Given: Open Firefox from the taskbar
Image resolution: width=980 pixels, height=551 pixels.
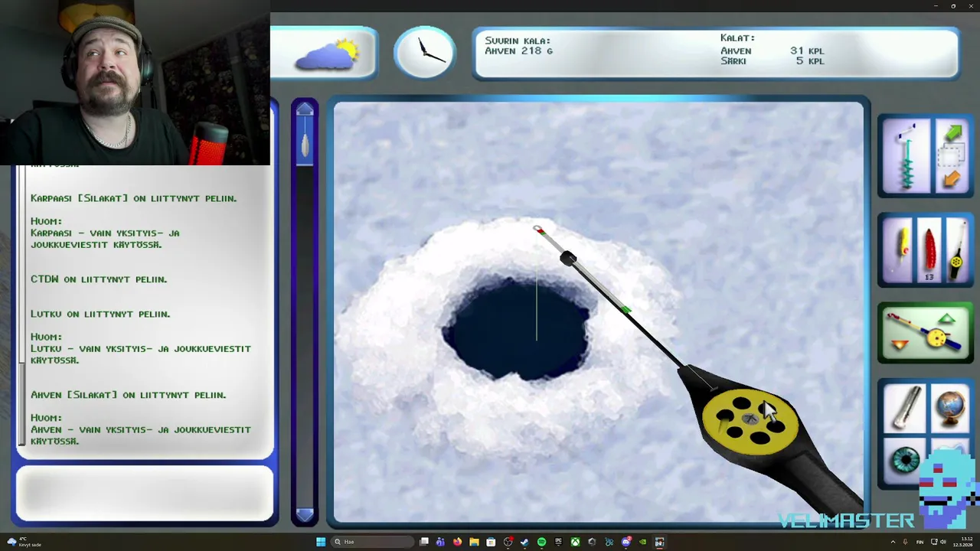Looking at the screenshot, I should point(457,542).
